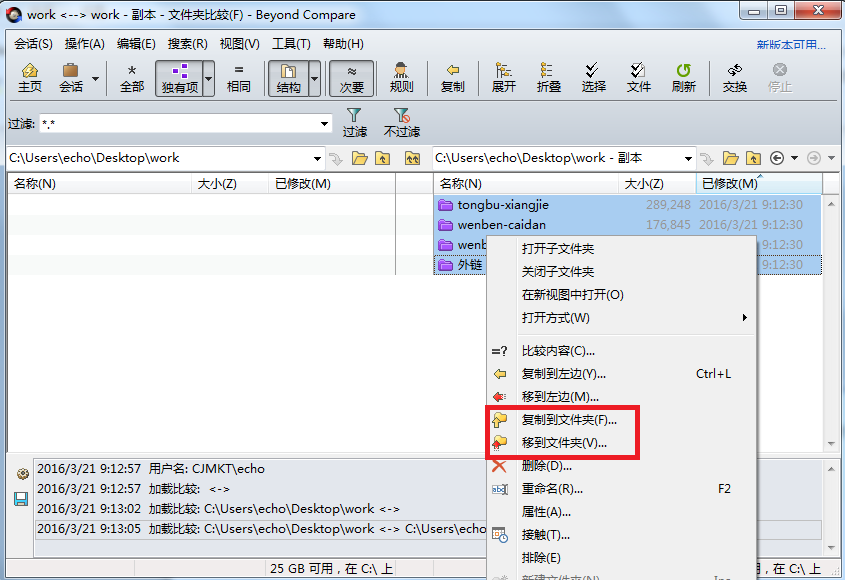The height and width of the screenshot is (580, 845).
Task: Click the 刷新 (Refresh) toolbar icon
Action: tap(684, 78)
